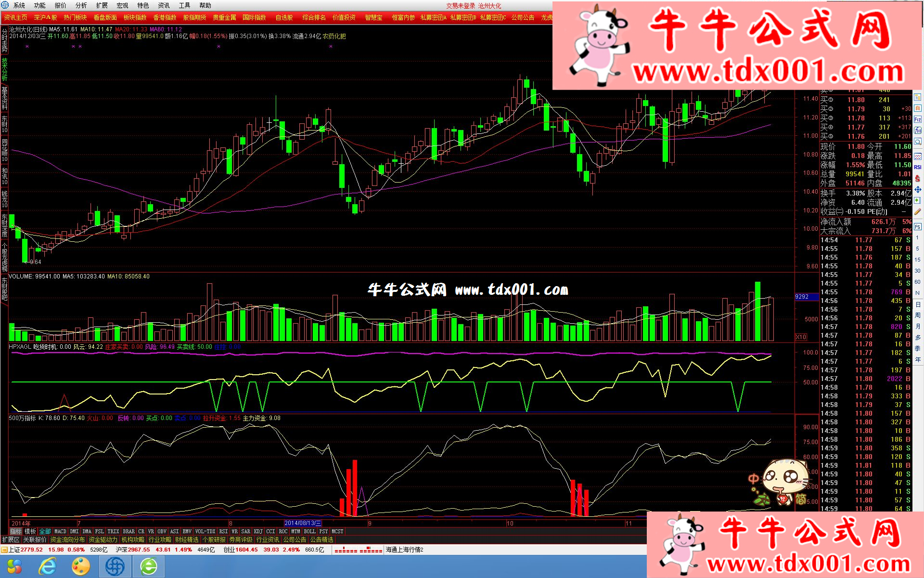924x578 pixels.
Task: Select the pencil drawing tool icon
Action: (x=918, y=211)
